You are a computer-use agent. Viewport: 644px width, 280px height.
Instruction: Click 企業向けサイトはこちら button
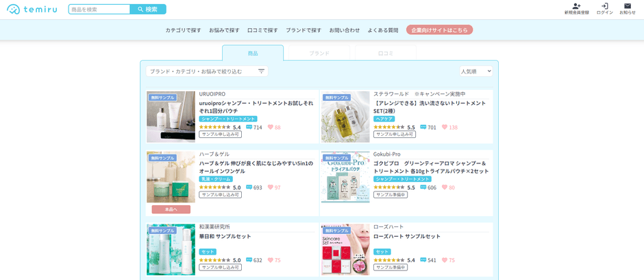tap(439, 30)
